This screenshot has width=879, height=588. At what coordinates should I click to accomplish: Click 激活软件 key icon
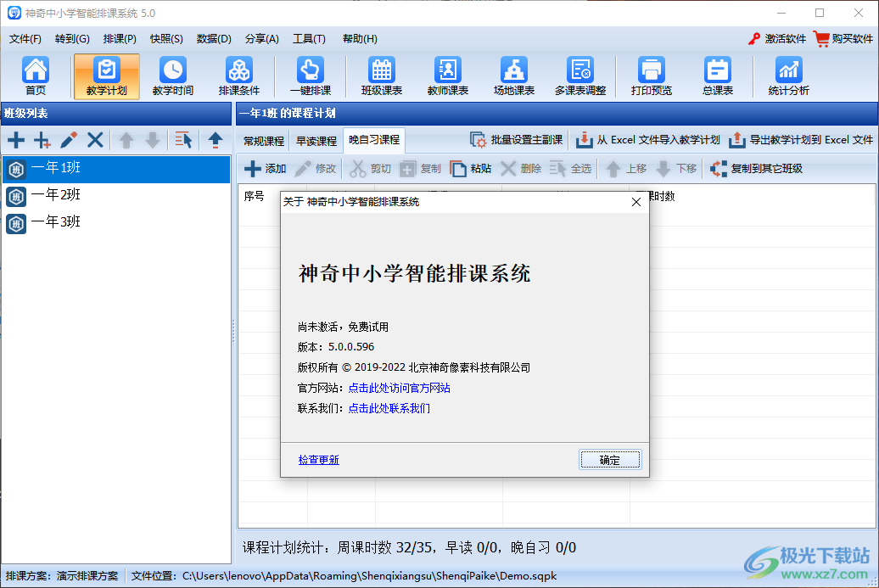click(777, 39)
